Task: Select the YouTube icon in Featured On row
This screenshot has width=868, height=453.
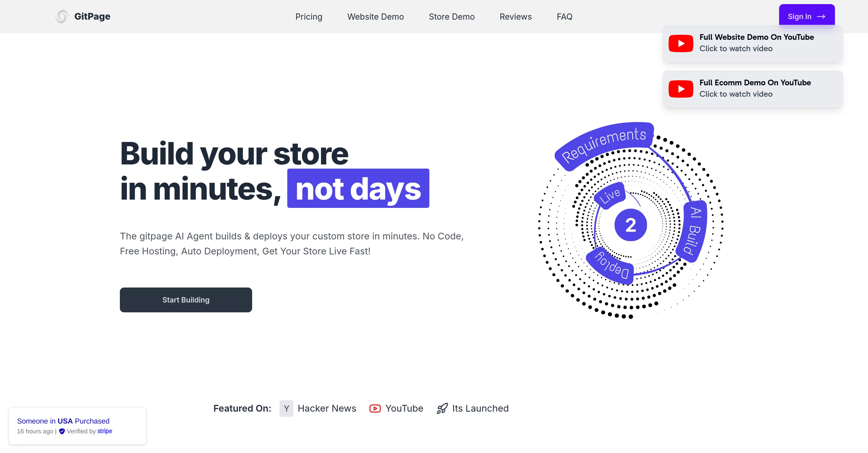Action: pyautogui.click(x=375, y=408)
